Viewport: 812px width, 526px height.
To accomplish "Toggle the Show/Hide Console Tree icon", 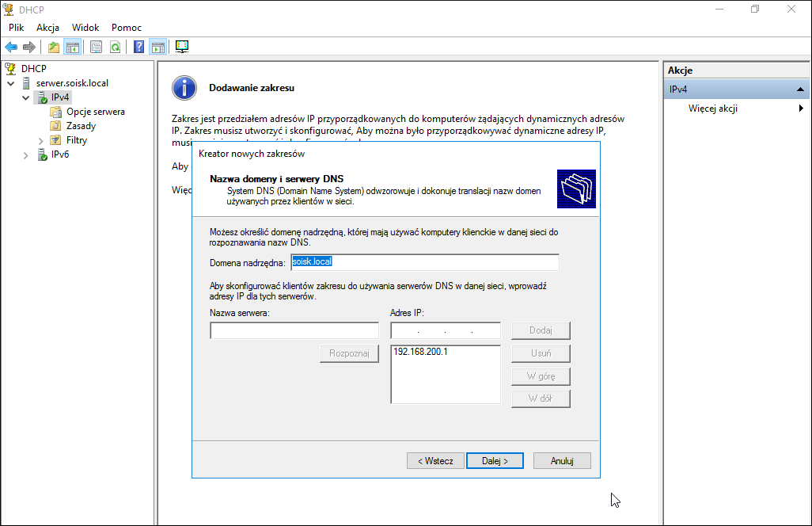I will tap(73, 48).
